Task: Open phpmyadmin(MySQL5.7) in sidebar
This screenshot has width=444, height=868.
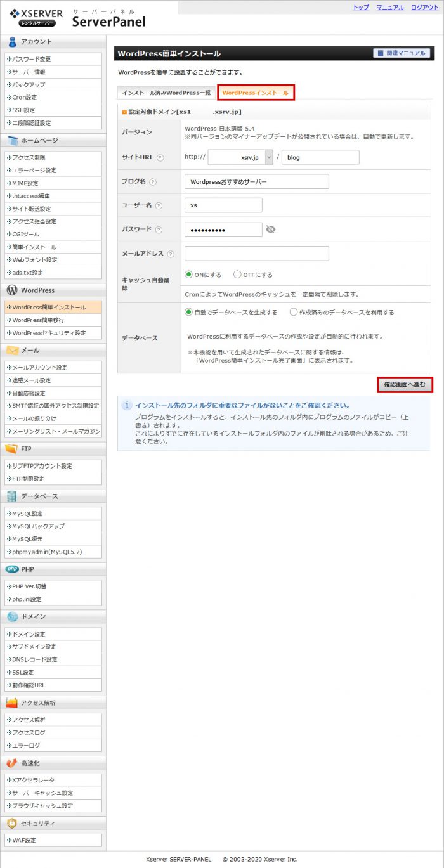Action: 53,551
